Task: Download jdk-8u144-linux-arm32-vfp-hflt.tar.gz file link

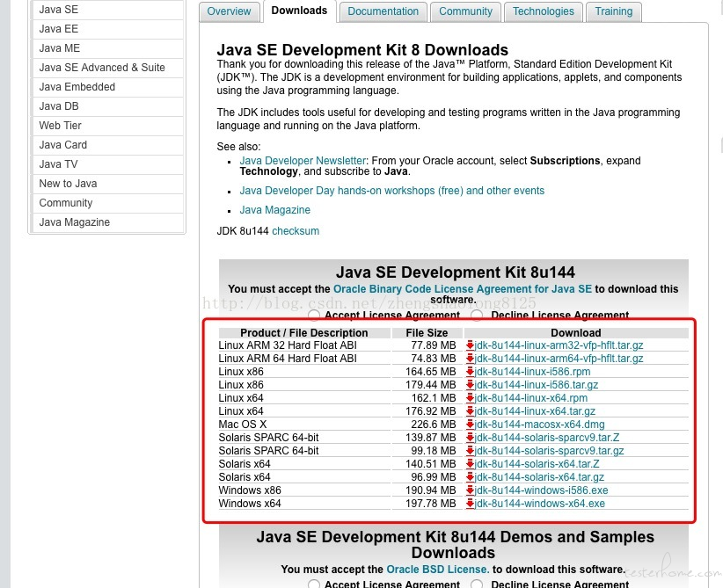Action: point(559,345)
